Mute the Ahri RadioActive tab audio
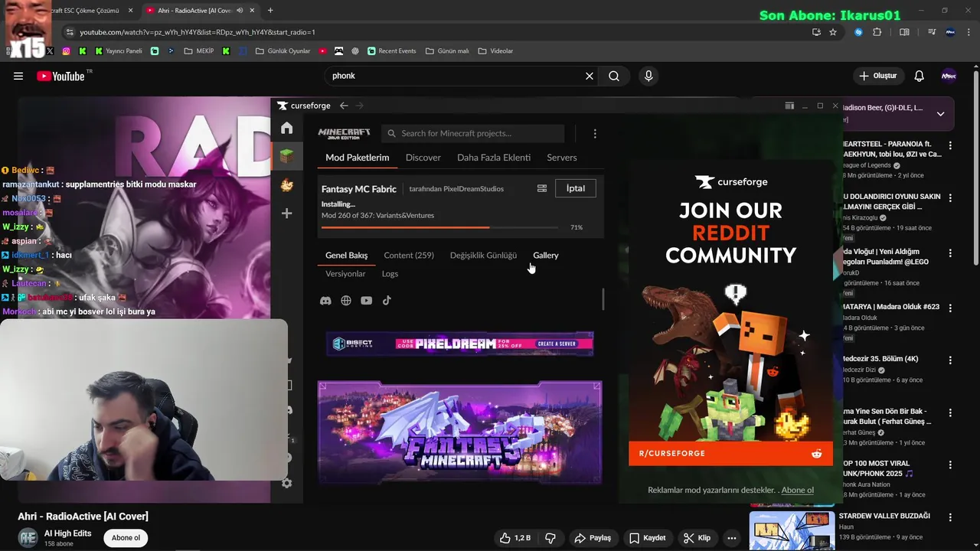This screenshot has width=980, height=551. point(240,11)
